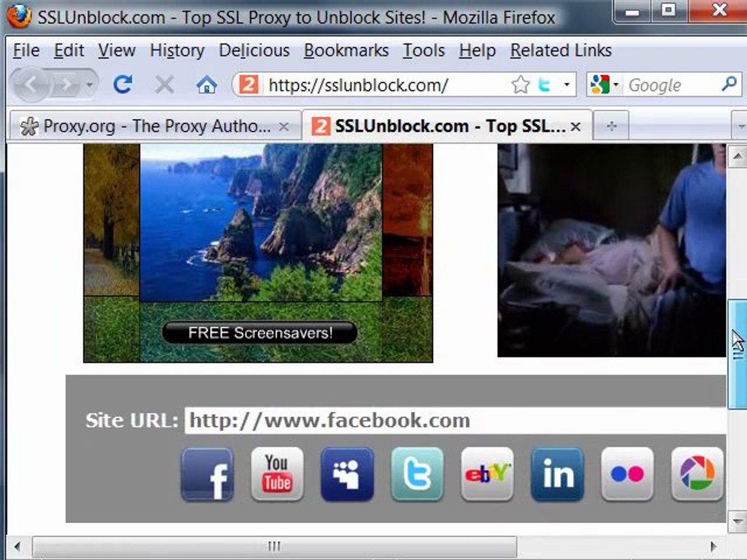
Task: Open the list all tabs dropdown
Action: tap(740, 126)
